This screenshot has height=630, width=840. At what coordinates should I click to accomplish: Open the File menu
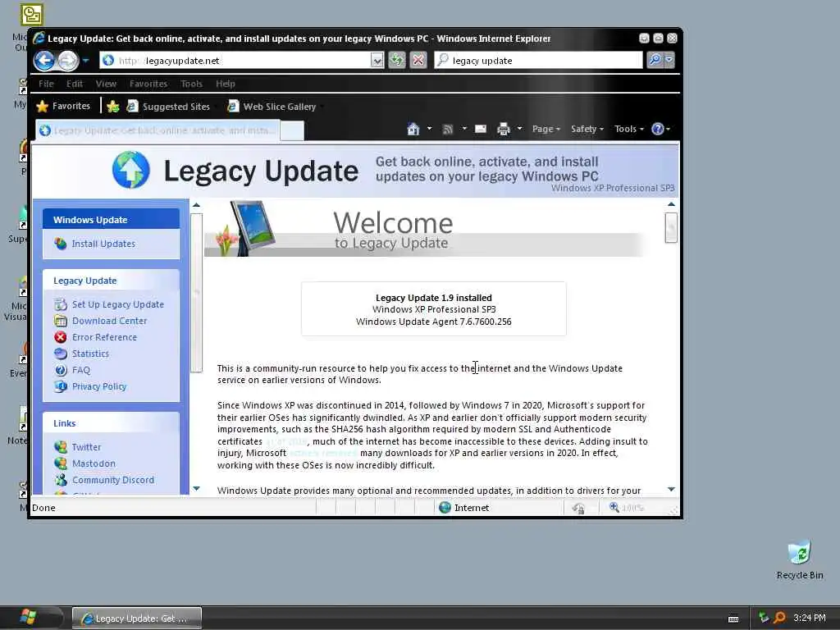click(46, 84)
